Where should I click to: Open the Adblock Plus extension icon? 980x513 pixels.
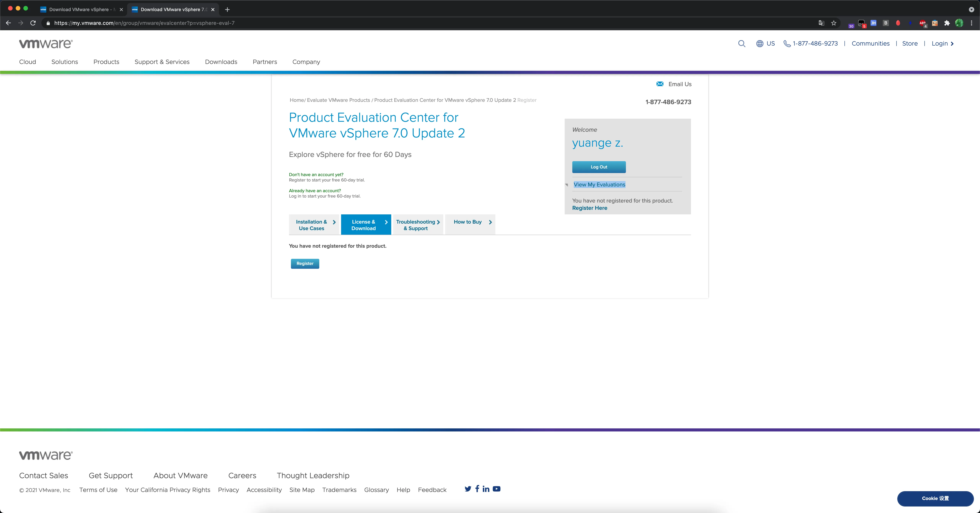tap(923, 23)
